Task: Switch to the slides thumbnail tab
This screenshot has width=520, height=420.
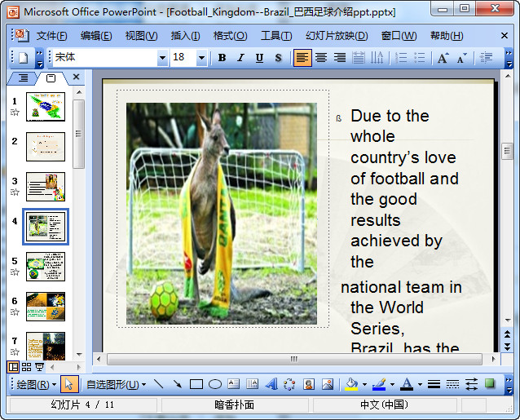Action: (x=51, y=78)
